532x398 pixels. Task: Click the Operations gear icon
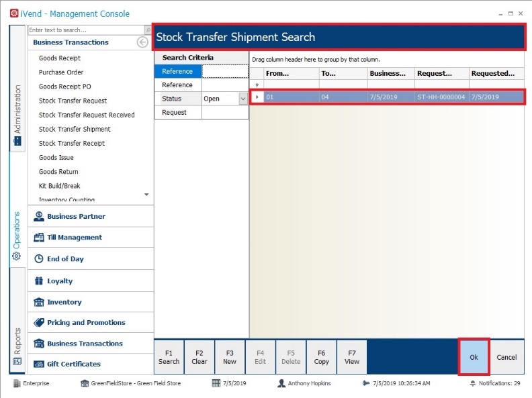click(16, 256)
